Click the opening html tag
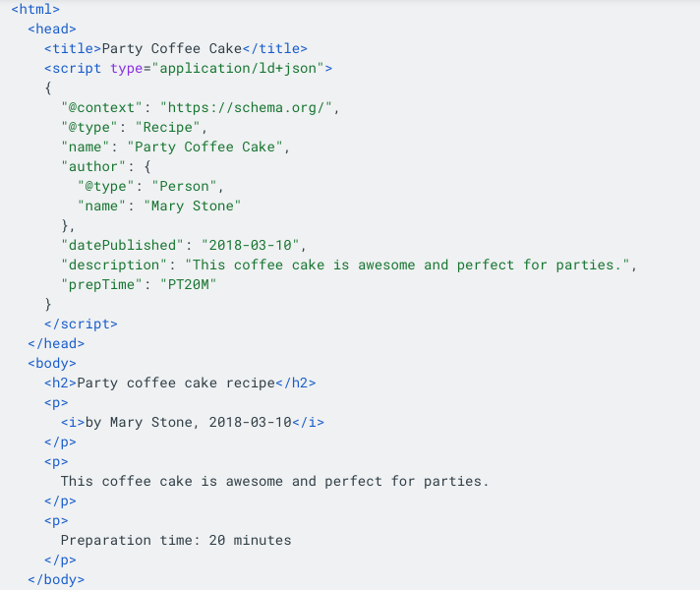 [35, 10]
